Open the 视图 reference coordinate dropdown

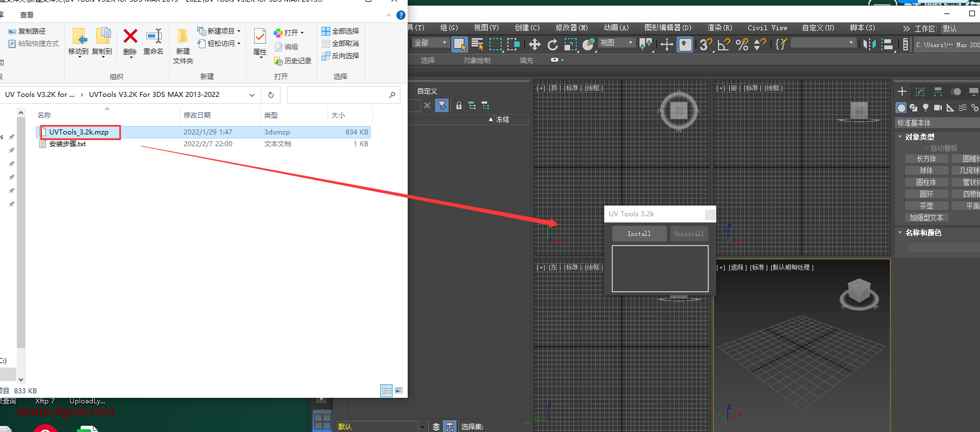coord(617,43)
